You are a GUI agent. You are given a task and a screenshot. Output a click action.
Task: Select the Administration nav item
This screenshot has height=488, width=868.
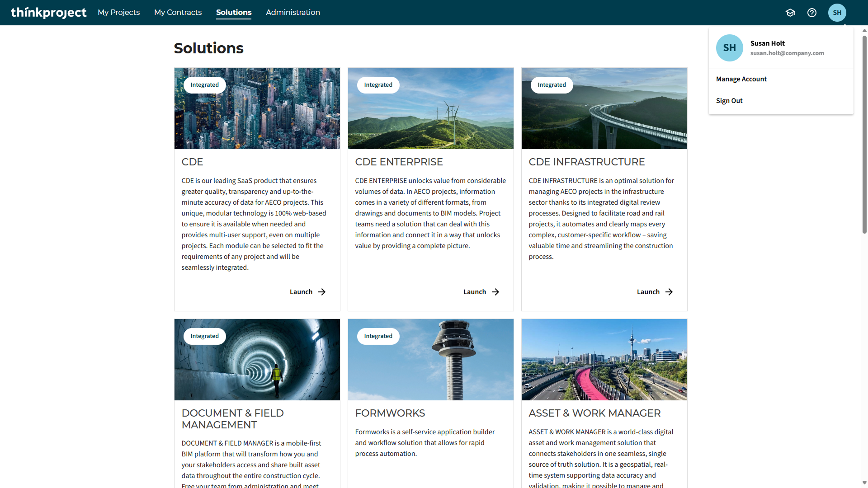292,13
